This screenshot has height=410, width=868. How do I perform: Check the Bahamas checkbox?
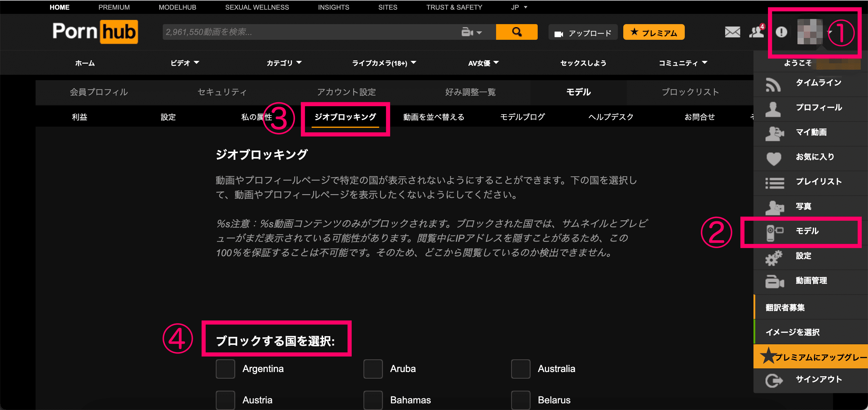tap(373, 400)
